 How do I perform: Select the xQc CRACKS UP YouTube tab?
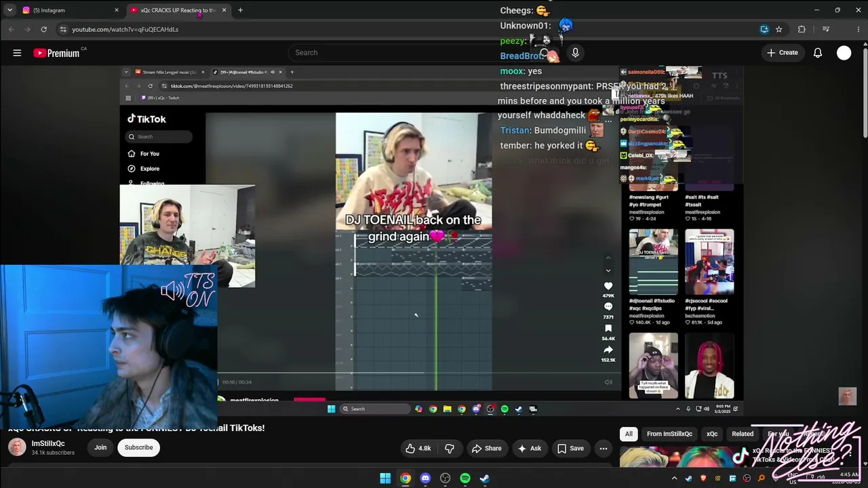point(178,10)
